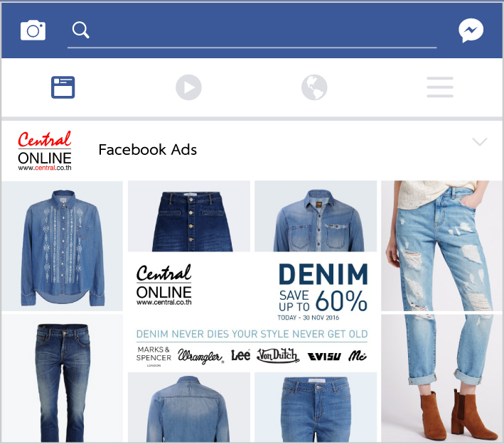Open the camera icon in header
504x444 pixels.
(33, 31)
